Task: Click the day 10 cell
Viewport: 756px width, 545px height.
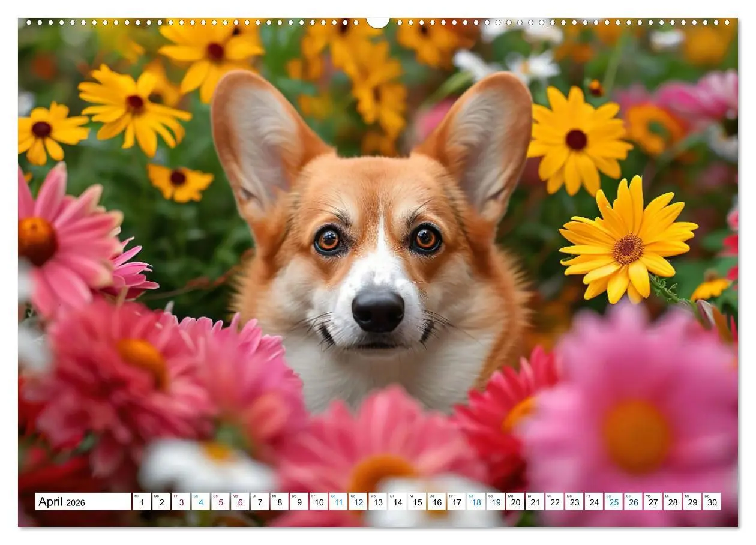Action: (x=319, y=502)
